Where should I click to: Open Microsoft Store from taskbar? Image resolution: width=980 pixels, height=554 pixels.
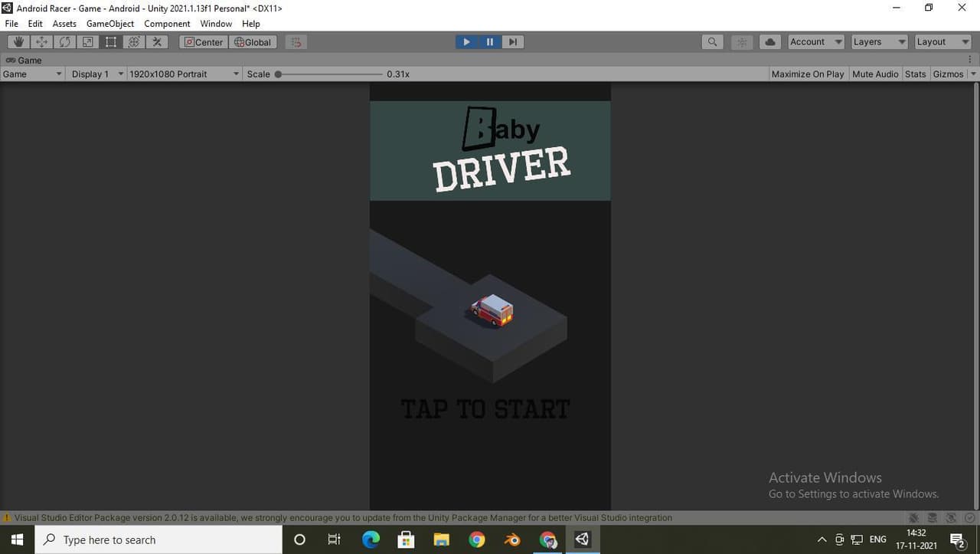coord(406,539)
